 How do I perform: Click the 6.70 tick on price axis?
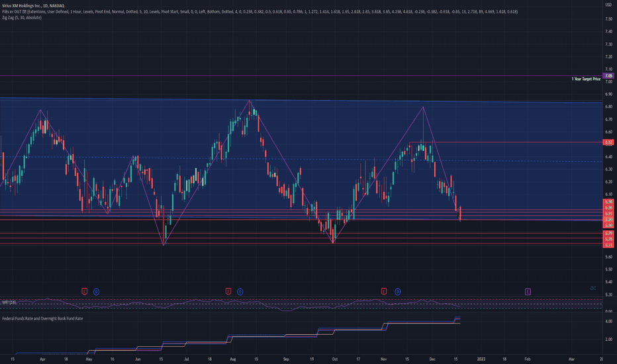coord(608,119)
